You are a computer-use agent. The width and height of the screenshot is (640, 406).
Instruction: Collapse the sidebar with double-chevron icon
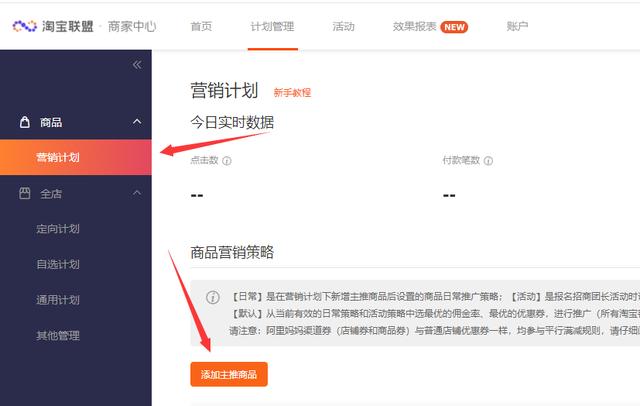point(137,65)
